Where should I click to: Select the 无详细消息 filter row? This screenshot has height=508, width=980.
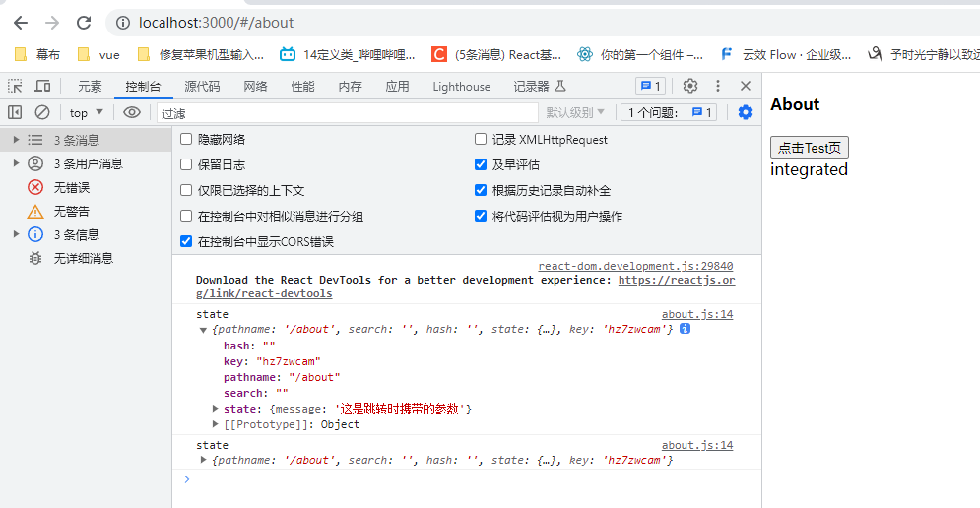[x=86, y=258]
